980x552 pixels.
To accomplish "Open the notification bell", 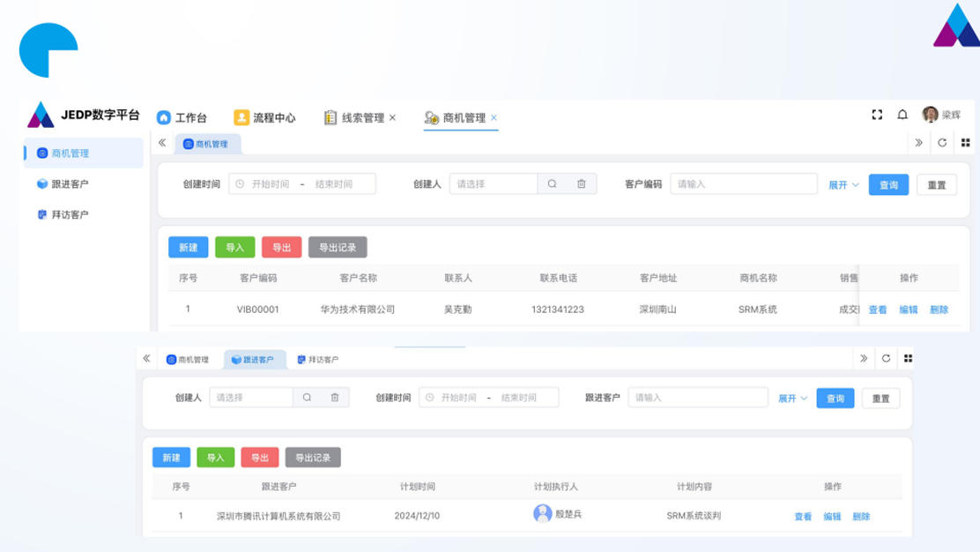I will point(902,115).
